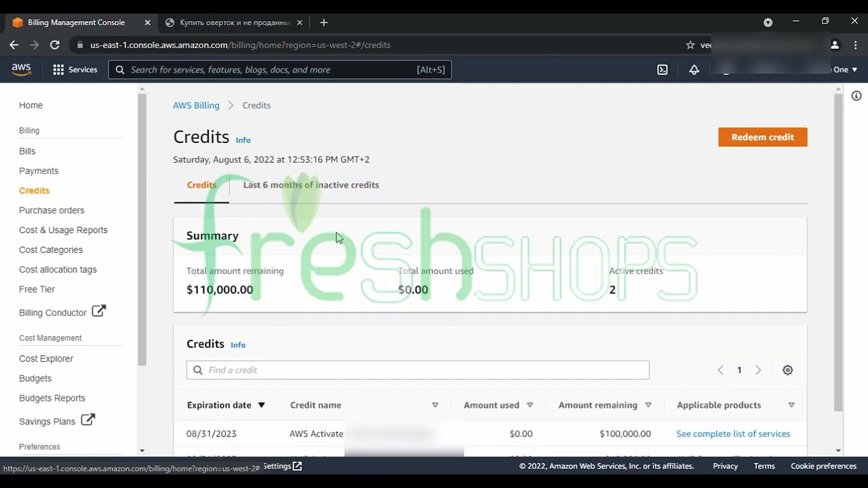The width and height of the screenshot is (868, 488).
Task: Click the Find a credit search field
Action: pyautogui.click(x=418, y=370)
